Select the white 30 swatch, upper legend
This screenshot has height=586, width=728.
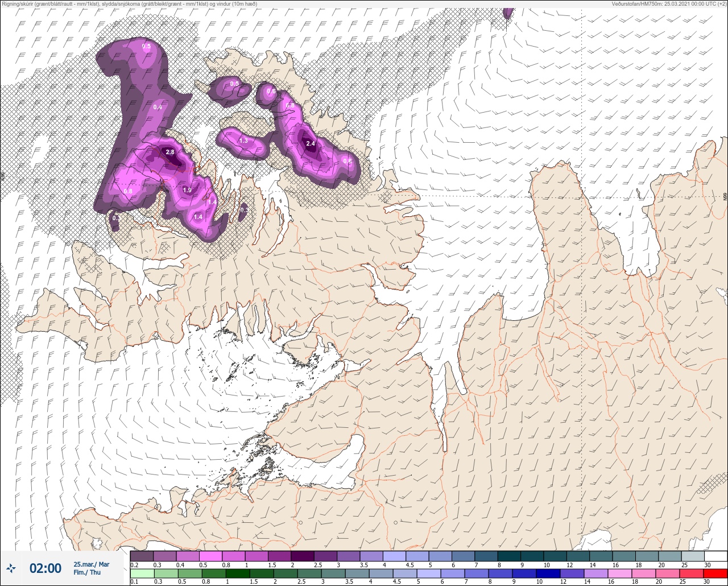click(x=715, y=556)
